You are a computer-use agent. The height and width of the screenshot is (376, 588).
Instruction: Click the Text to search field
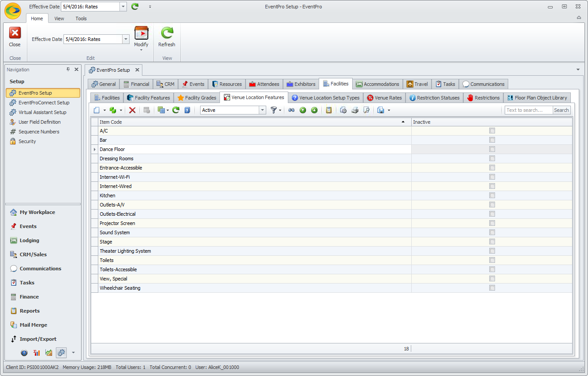point(528,110)
